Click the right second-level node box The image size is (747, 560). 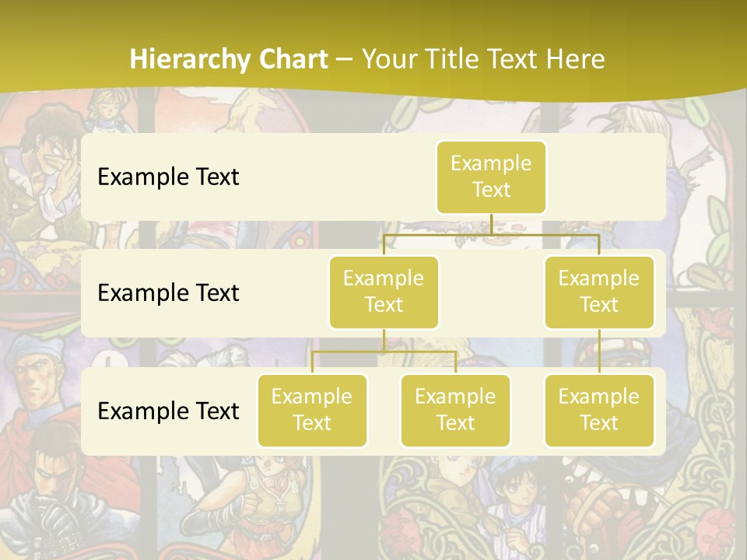[599, 292]
